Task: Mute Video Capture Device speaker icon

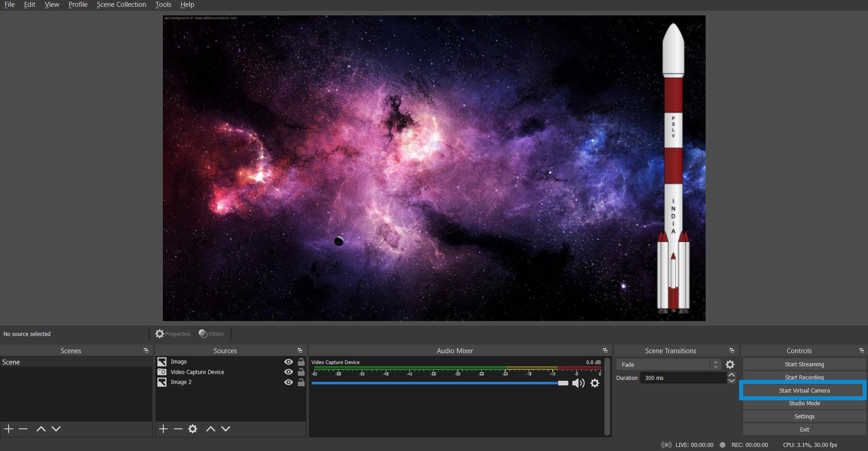Action: tap(579, 383)
